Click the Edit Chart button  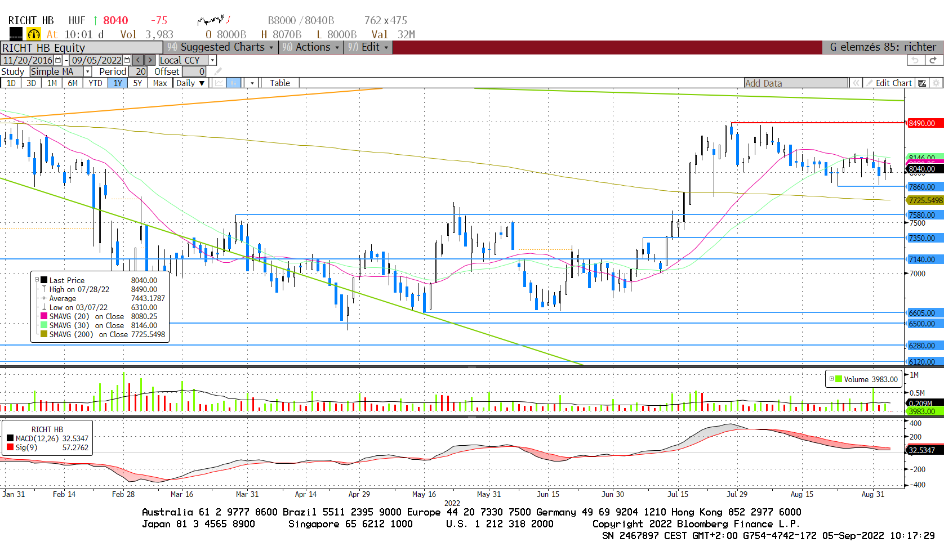point(889,83)
